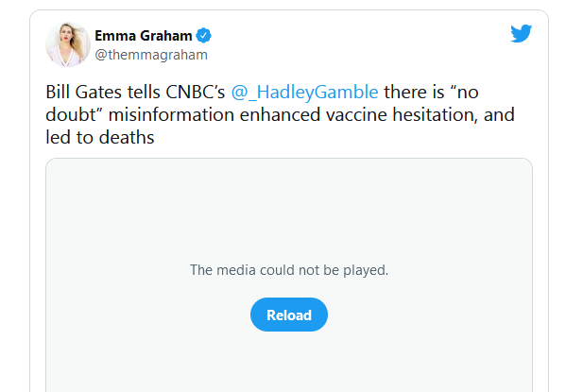This screenshot has height=392, width=566.
Task: Open Emma Graham's profile picture
Action: pyautogui.click(x=68, y=44)
